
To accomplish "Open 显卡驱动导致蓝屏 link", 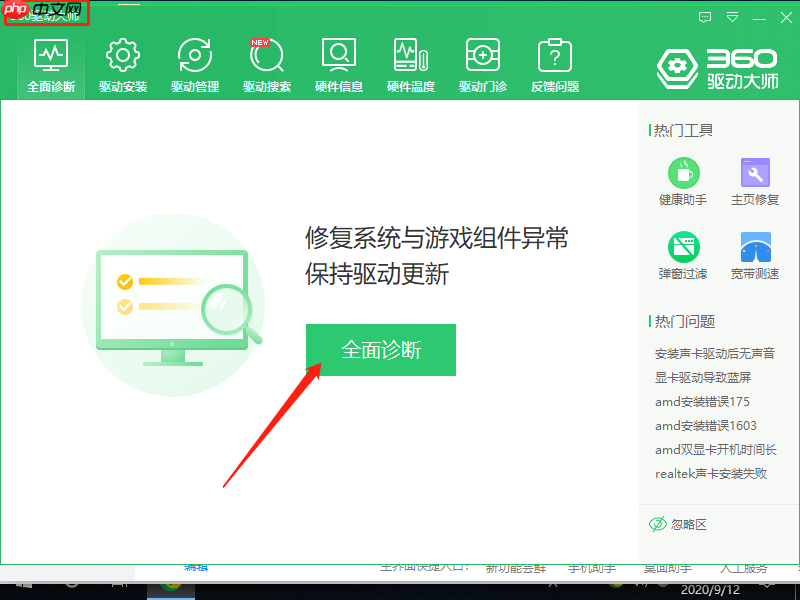I will [703, 378].
